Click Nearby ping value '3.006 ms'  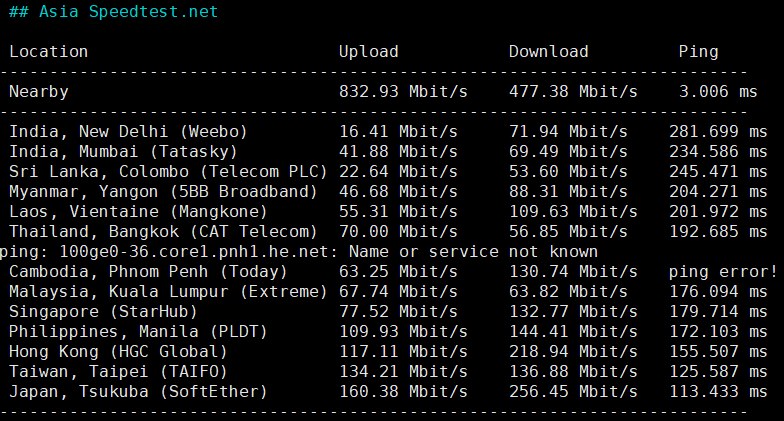tap(718, 92)
